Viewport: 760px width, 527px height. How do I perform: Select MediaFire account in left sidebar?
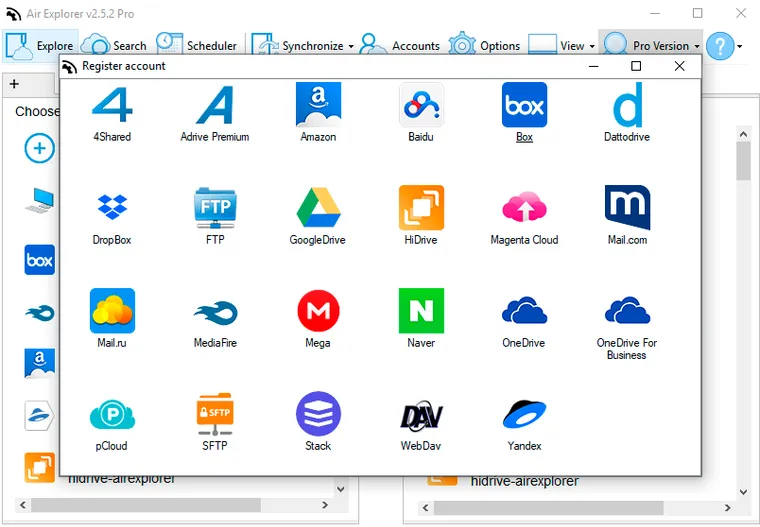pos(40,313)
